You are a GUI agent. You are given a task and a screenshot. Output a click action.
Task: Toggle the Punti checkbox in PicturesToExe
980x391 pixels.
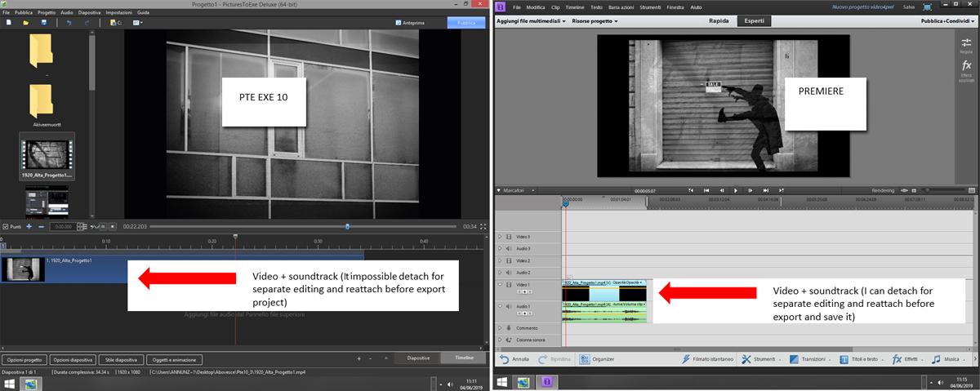6,226
